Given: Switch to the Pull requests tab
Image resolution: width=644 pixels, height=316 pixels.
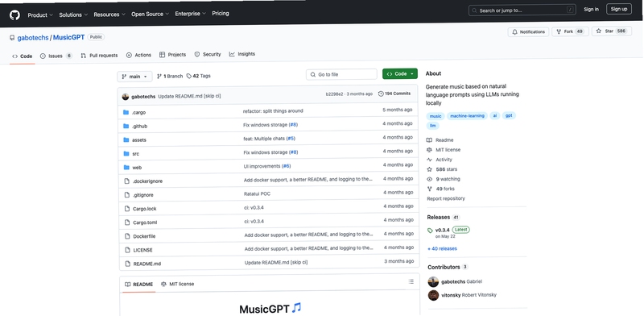Looking at the screenshot, I should click(99, 56).
